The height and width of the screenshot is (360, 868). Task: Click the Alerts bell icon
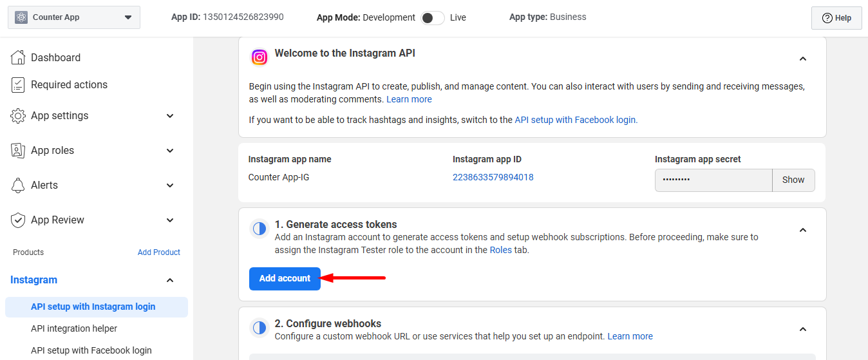[18, 185]
